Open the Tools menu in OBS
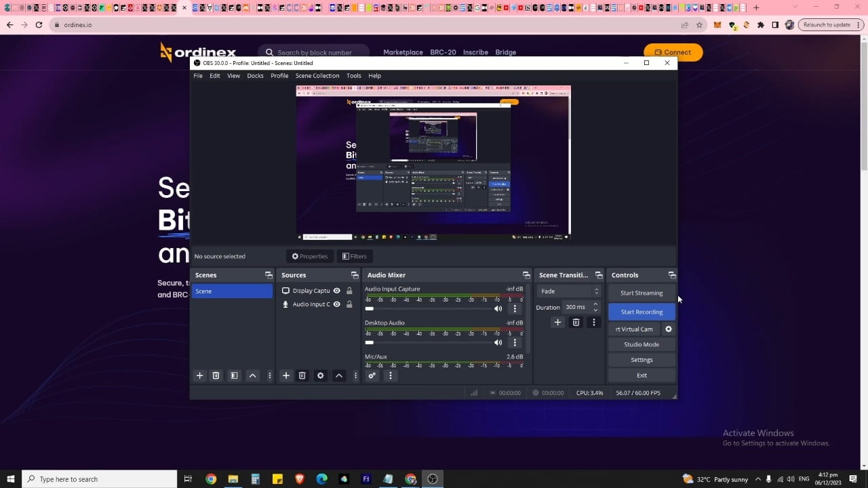This screenshot has height=488, width=868. [353, 76]
